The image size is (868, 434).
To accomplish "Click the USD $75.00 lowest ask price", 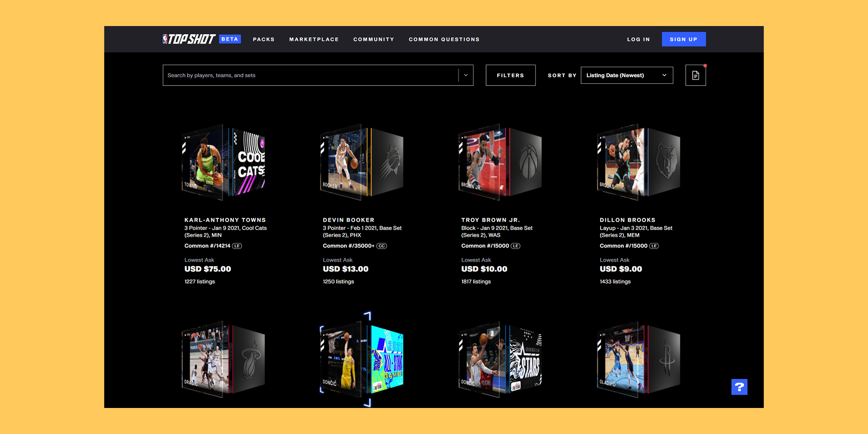I will (x=207, y=269).
